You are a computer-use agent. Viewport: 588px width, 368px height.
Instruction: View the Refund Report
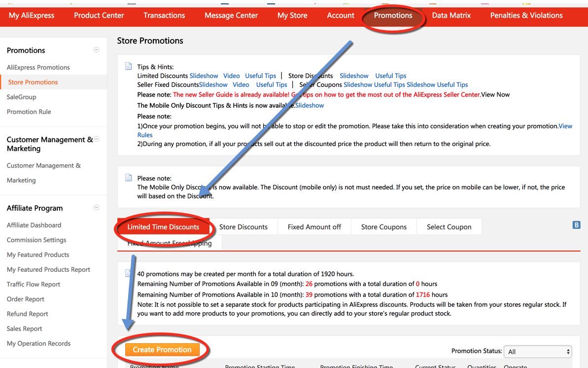(28, 314)
